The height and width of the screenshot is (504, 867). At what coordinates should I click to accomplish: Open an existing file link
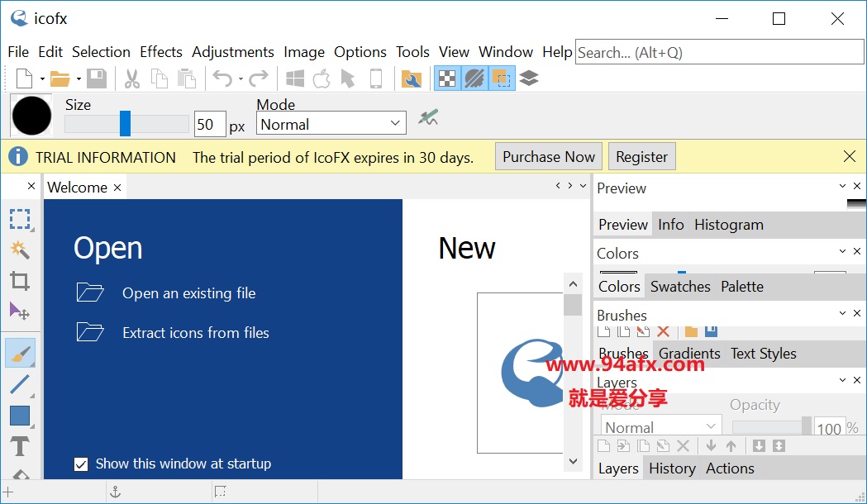tap(188, 293)
